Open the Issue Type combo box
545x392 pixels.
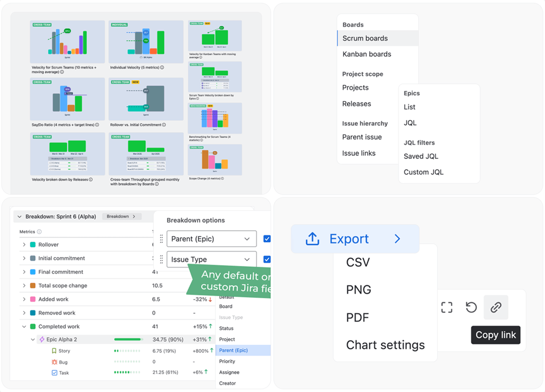click(212, 259)
